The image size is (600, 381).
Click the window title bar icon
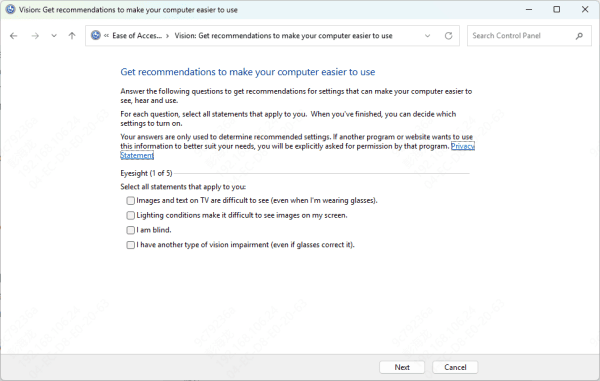(10, 10)
